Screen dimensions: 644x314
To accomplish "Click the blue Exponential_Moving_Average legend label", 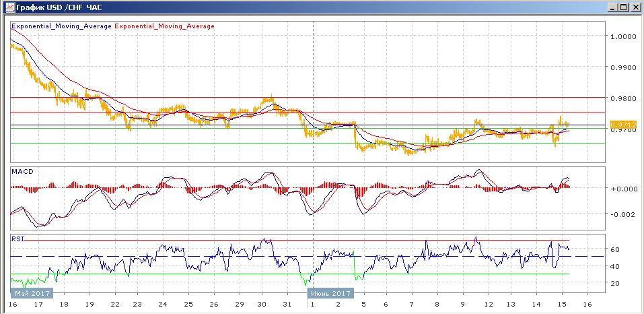I will click(x=61, y=26).
